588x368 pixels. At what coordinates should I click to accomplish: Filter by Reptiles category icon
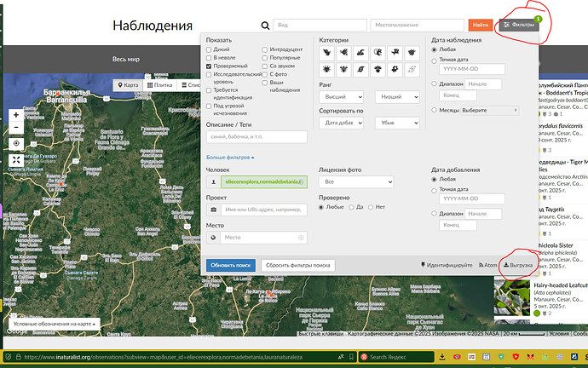click(360, 53)
